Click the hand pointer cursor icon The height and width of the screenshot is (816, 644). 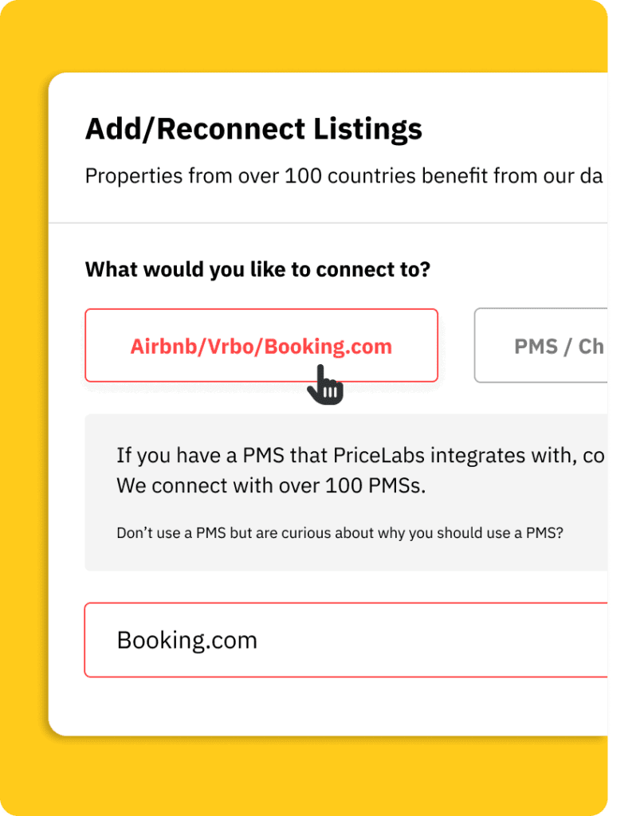(x=325, y=385)
